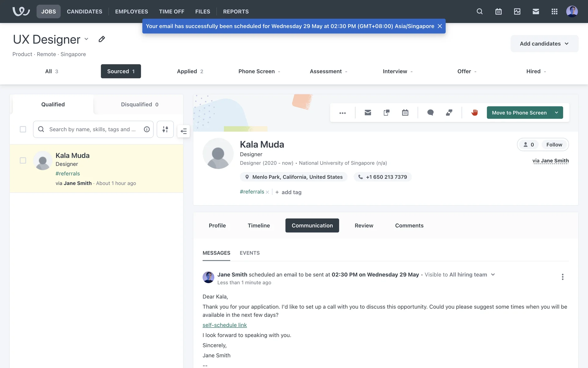This screenshot has width=588, height=368.
Task: Tick the checkbox next to Kala Muda
Action: pyautogui.click(x=23, y=160)
